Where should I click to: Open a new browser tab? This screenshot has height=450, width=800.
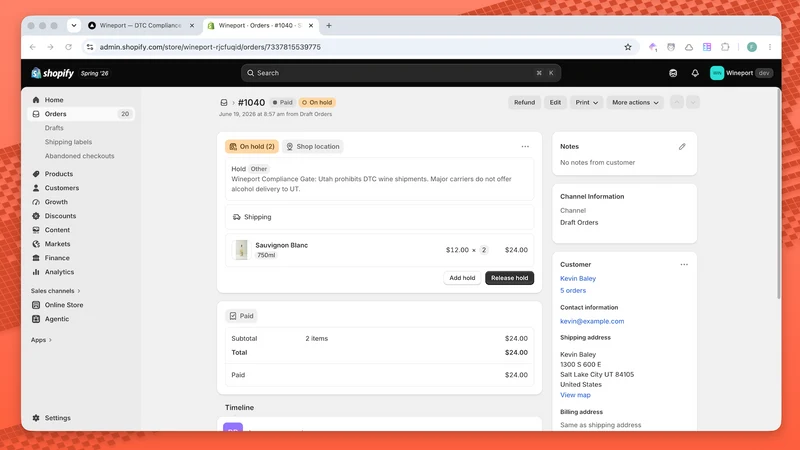pyautogui.click(x=329, y=26)
